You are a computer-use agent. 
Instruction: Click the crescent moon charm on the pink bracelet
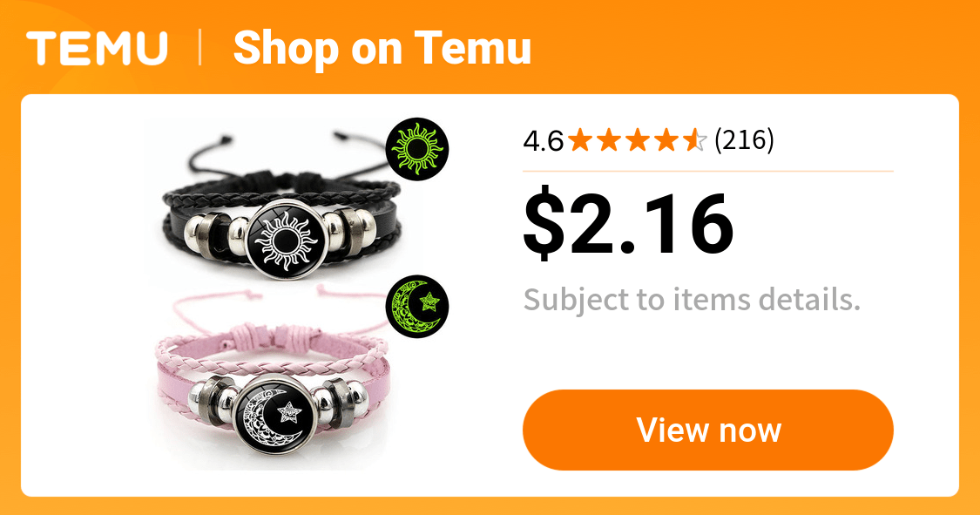pos(275,415)
